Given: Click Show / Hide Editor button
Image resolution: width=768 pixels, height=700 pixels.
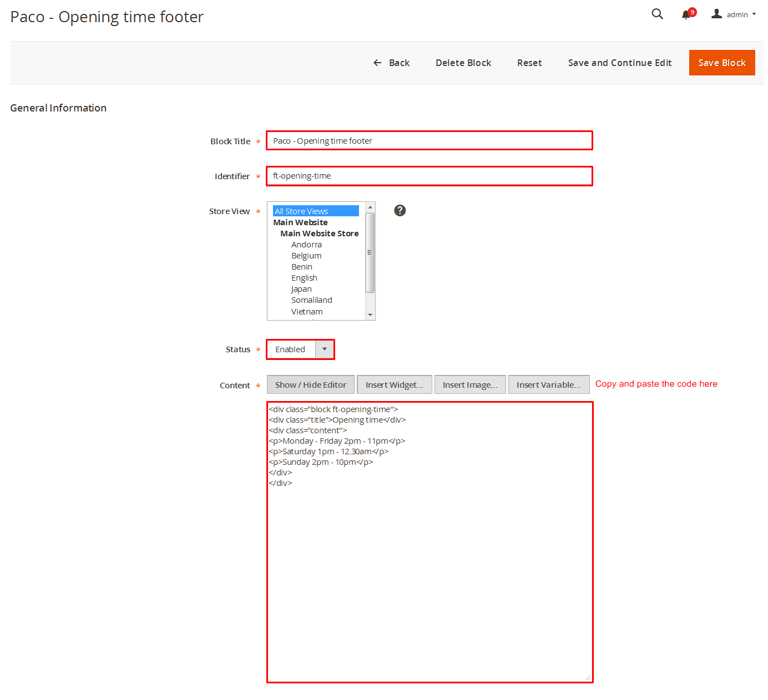Looking at the screenshot, I should tap(311, 384).
